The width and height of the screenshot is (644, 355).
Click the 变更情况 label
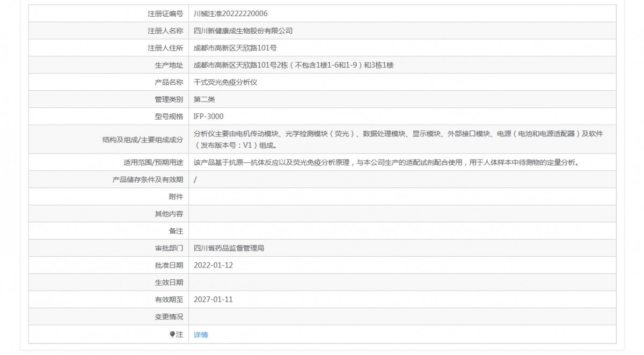169,317
